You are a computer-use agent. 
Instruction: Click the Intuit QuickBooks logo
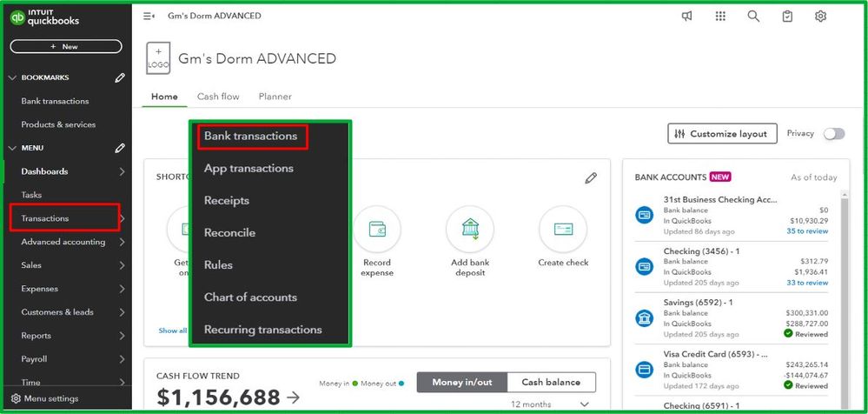(44, 17)
